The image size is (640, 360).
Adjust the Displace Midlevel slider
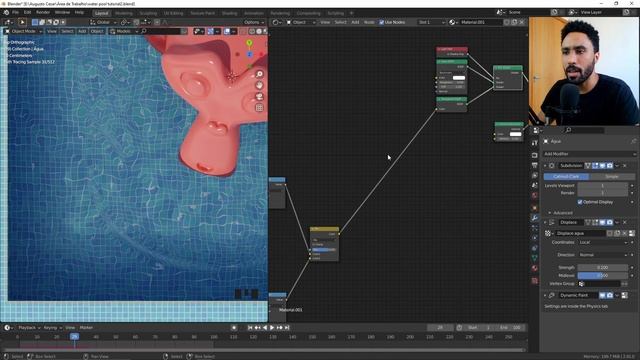(x=603, y=276)
